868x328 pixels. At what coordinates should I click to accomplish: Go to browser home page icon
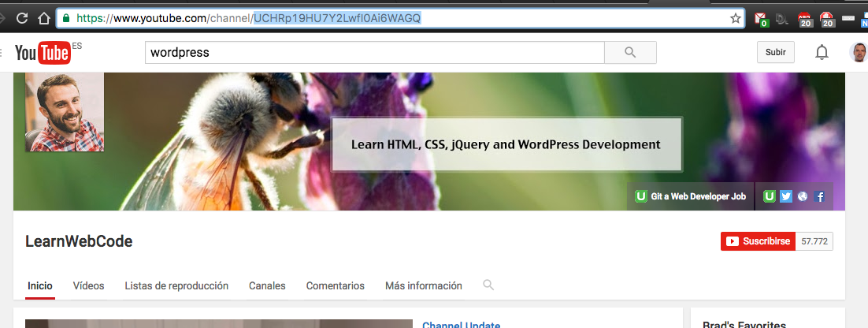pos(43,17)
